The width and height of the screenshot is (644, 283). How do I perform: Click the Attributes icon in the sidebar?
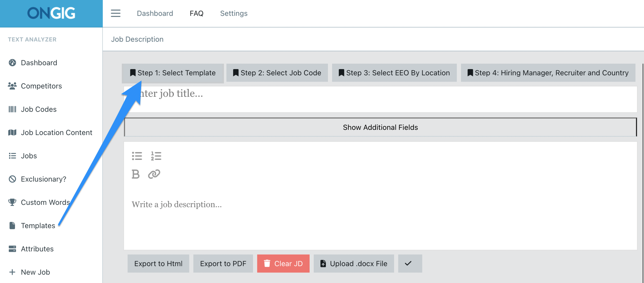point(12,249)
